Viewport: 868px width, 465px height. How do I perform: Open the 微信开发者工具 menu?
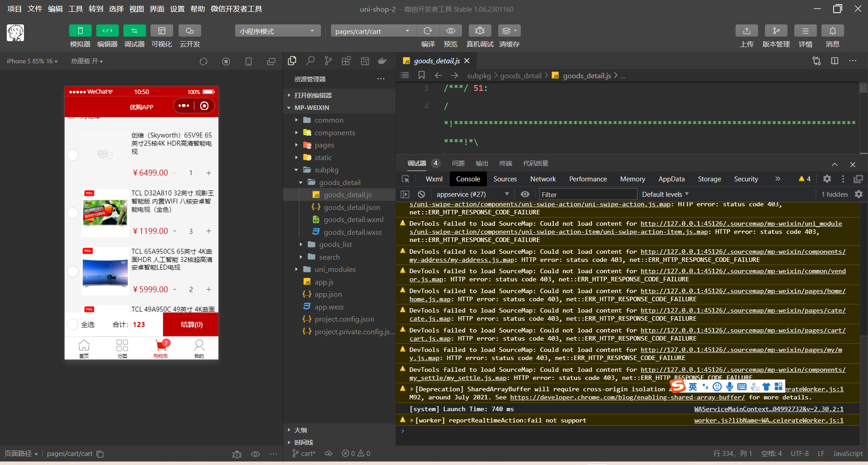[x=236, y=9]
